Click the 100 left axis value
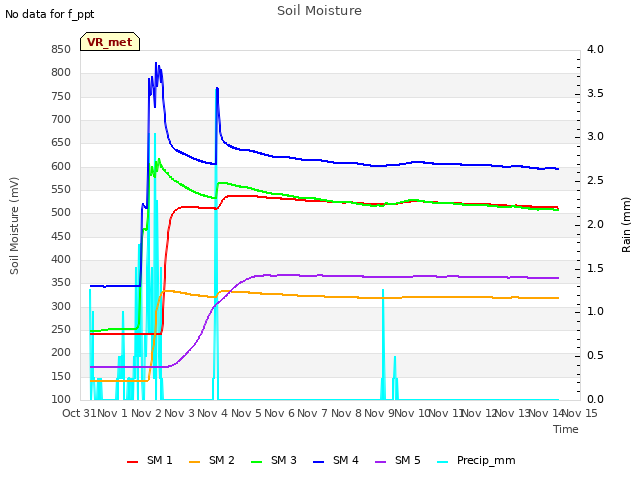The width and height of the screenshot is (640, 480). click(61, 399)
